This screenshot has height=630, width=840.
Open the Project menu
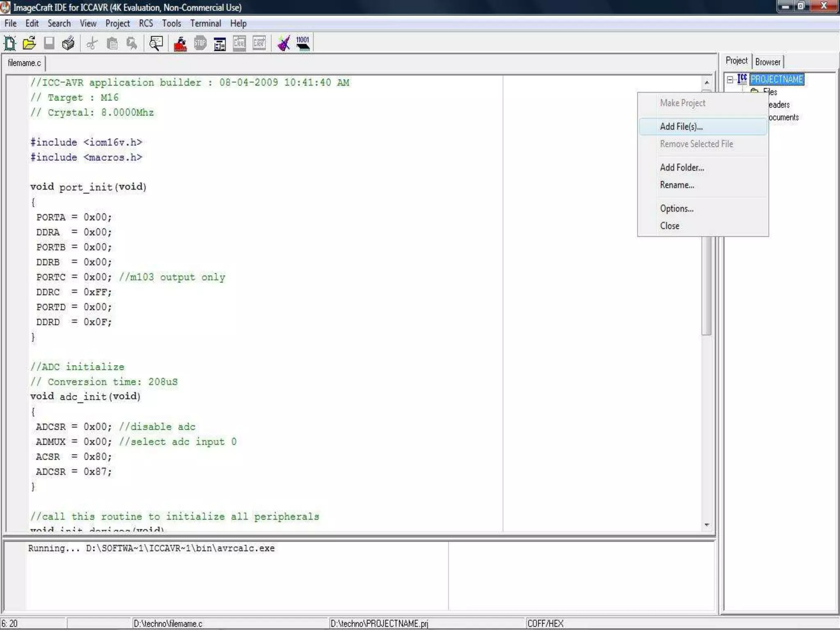pyautogui.click(x=118, y=23)
